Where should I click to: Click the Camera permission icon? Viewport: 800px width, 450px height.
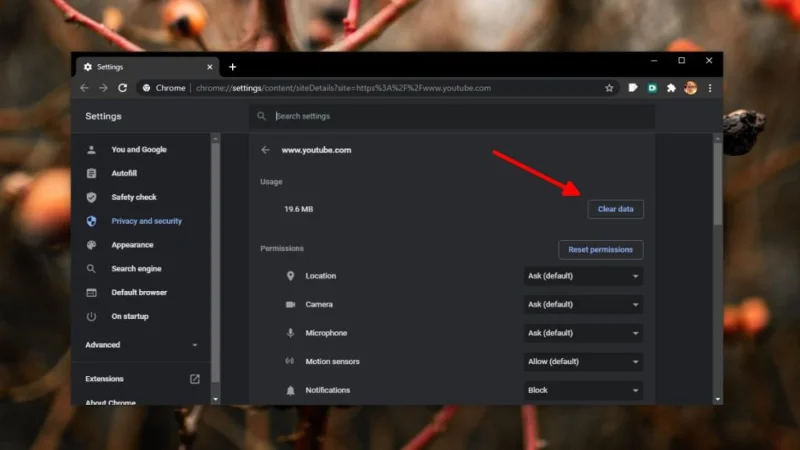tap(290, 304)
